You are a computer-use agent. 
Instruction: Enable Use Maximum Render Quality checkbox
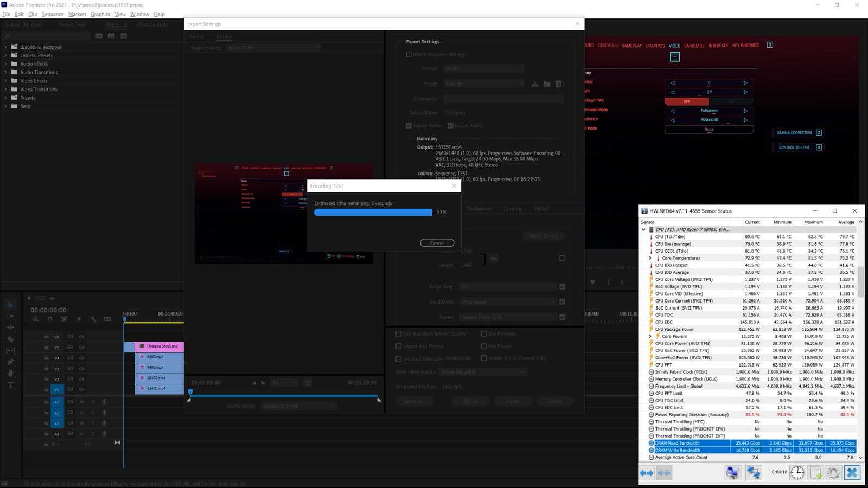pos(399,334)
